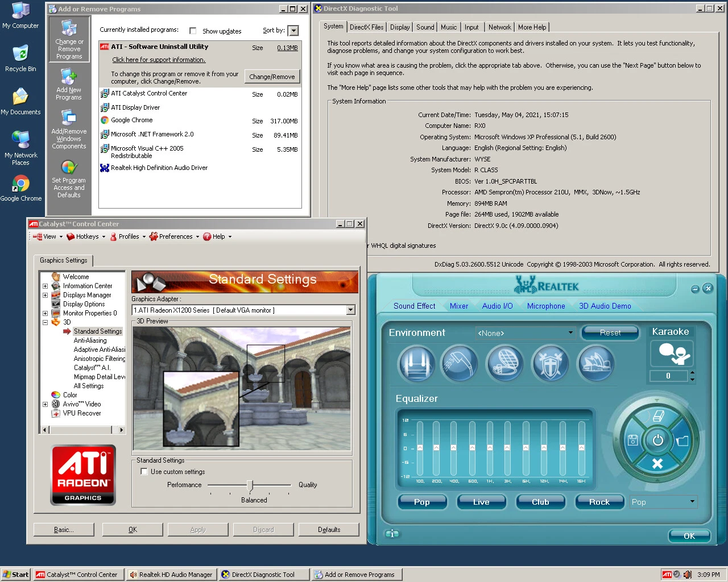Open the equalizer preset Pop dropdown
728x582 pixels.
click(x=692, y=502)
